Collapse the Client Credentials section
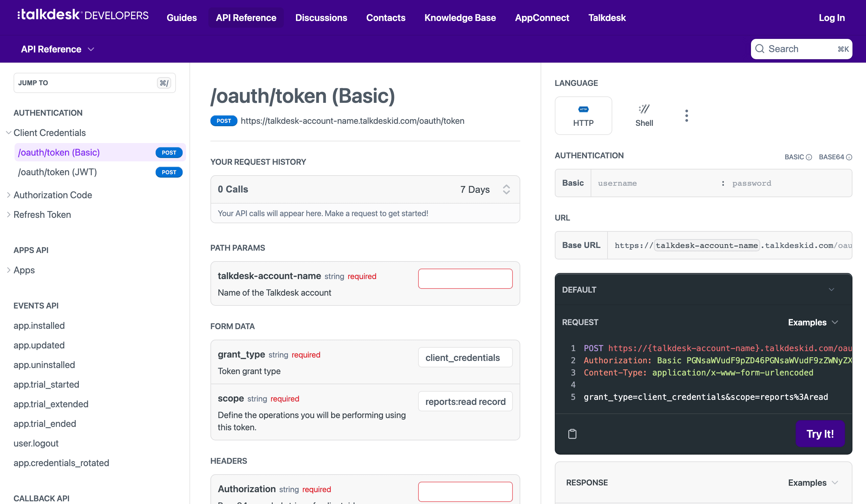 (8, 133)
